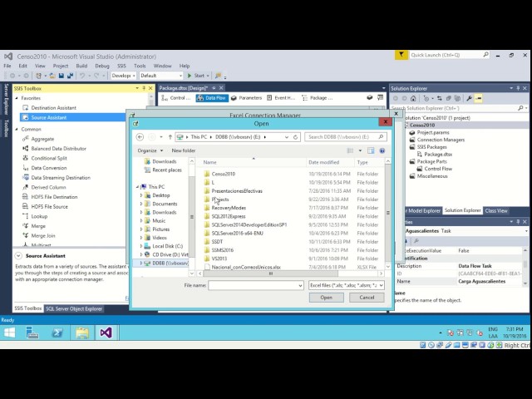Choose the Conditional Split component

coord(49,158)
